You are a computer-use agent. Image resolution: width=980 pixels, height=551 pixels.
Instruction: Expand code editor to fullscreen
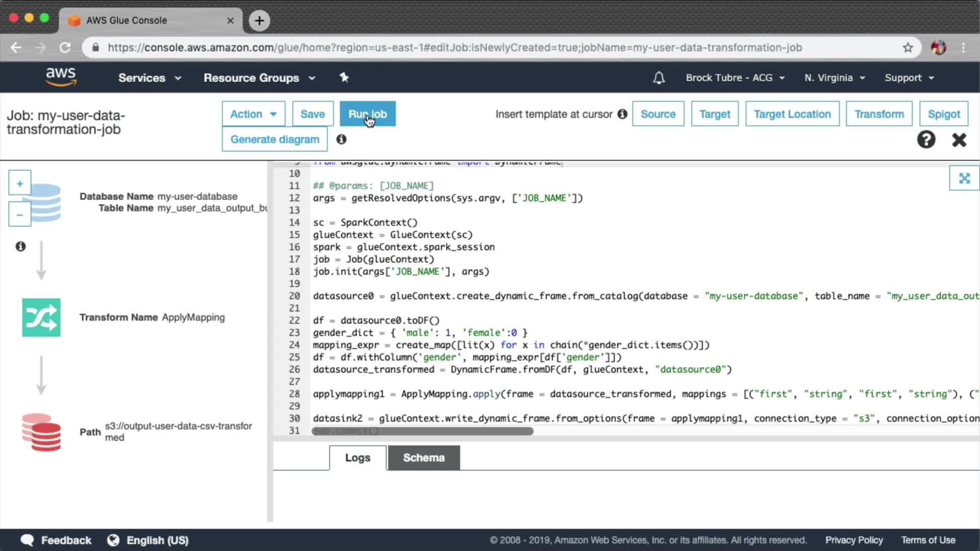(964, 178)
